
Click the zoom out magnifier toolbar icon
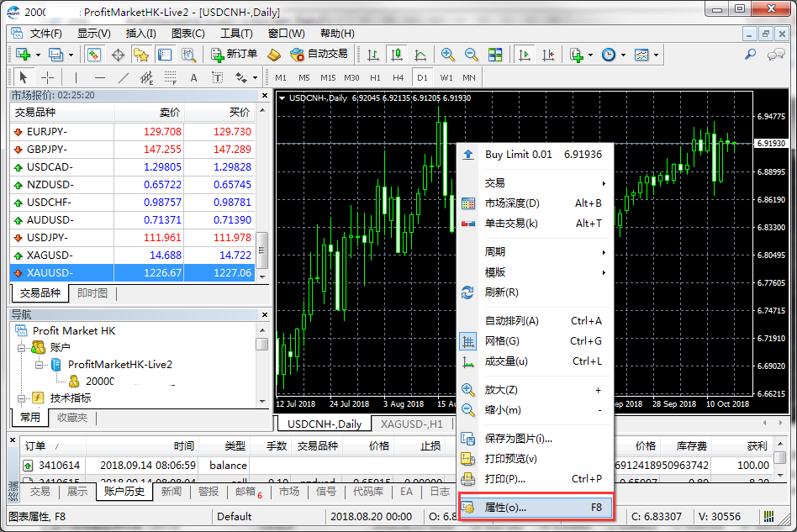click(x=472, y=54)
